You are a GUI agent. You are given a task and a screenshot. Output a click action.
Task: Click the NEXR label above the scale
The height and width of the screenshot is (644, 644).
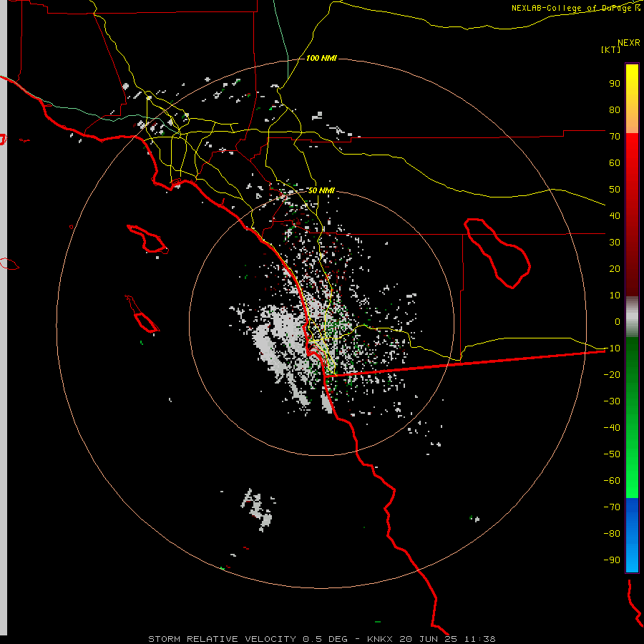(x=629, y=43)
